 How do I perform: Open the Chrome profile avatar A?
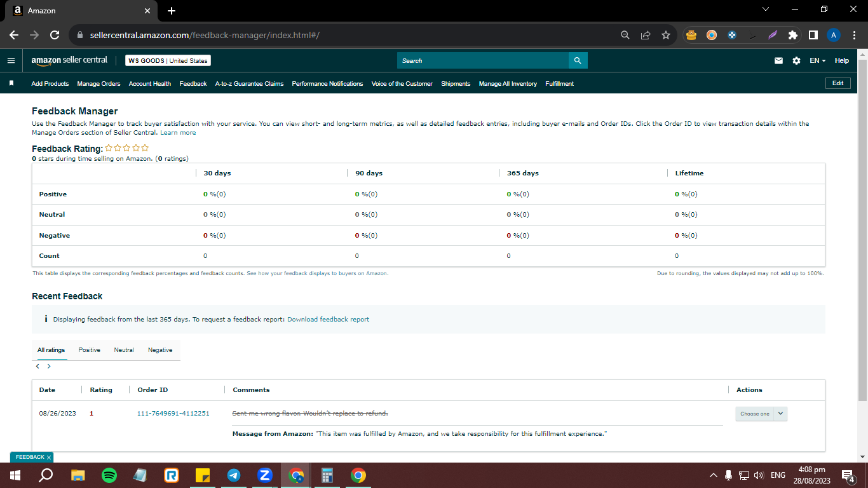[834, 36]
